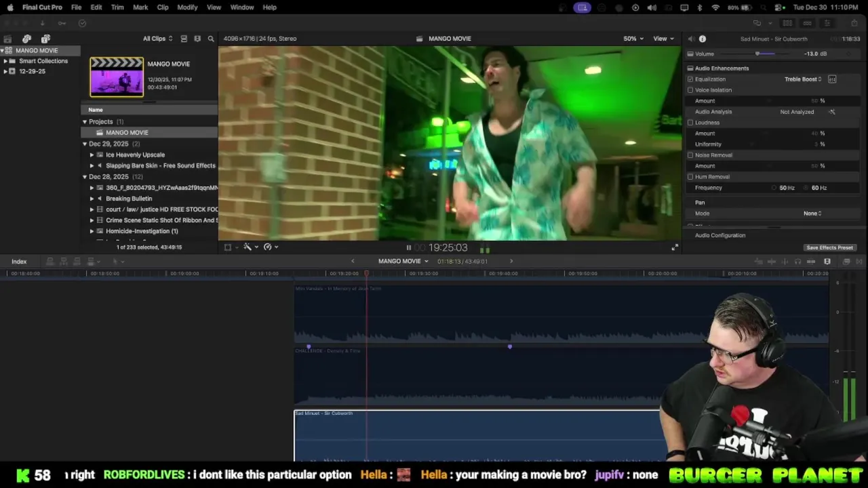Toggle the inspector panel layout button

click(x=827, y=23)
